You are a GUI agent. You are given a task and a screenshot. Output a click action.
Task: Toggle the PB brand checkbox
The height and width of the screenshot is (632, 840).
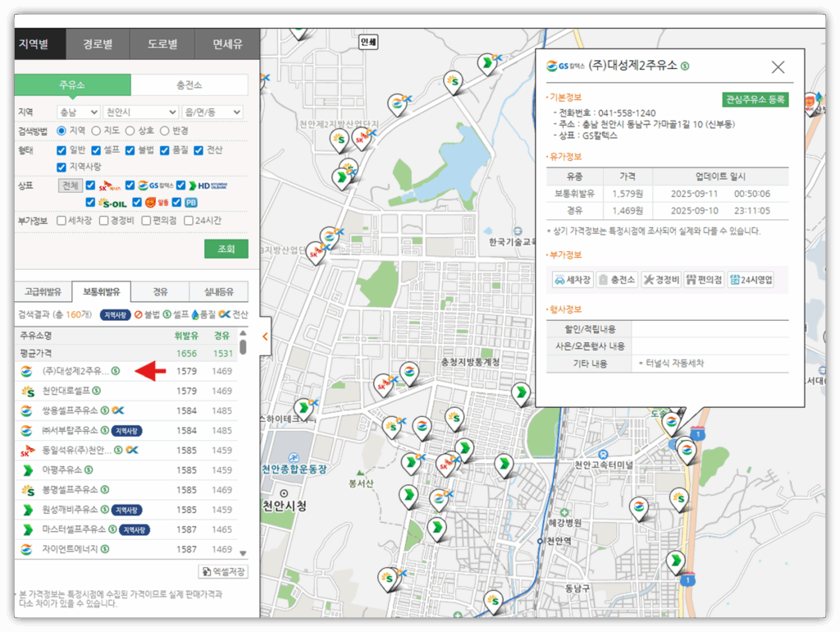point(177,203)
